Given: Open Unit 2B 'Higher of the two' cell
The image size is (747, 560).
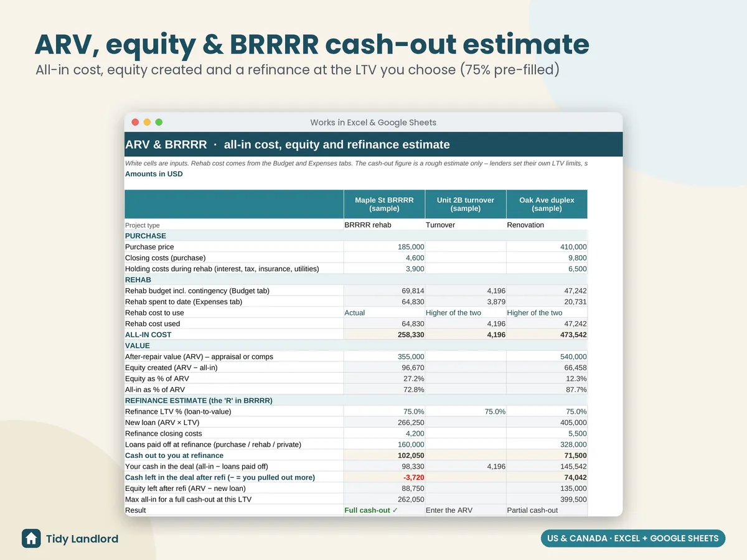Looking at the screenshot, I should [466, 312].
